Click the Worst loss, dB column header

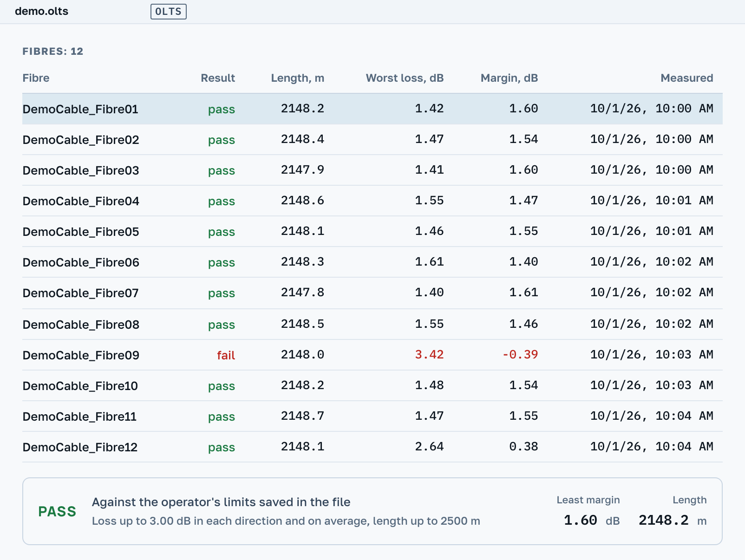(x=405, y=78)
